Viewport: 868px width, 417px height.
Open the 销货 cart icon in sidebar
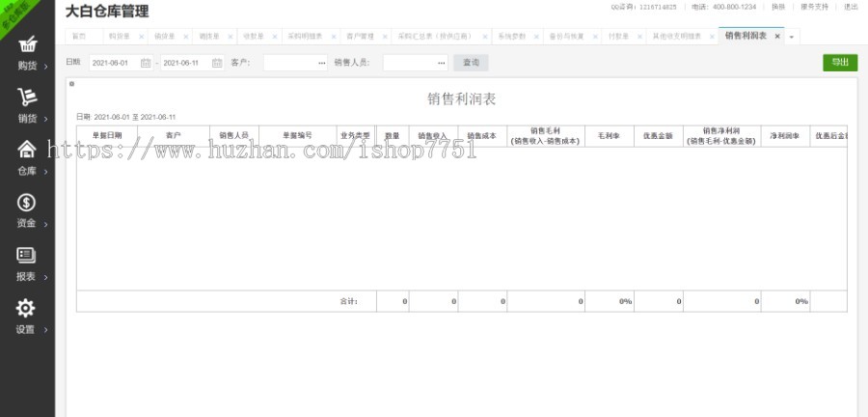[27, 97]
